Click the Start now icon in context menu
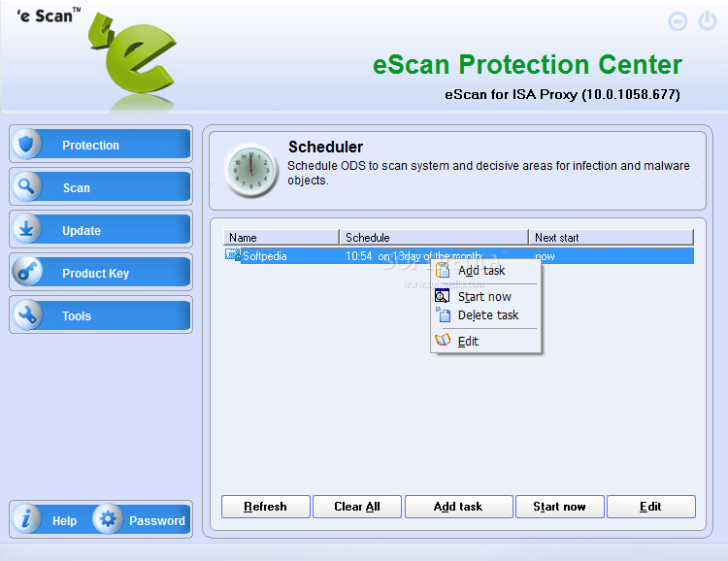 pos(442,296)
